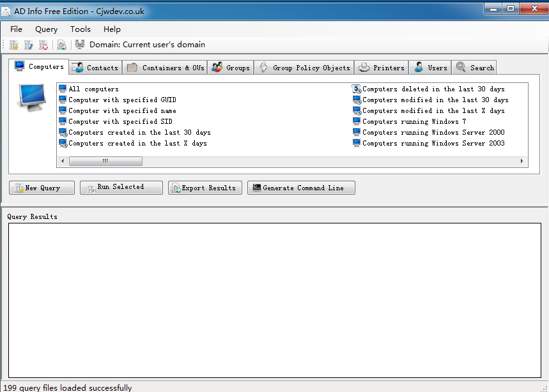The image size is (549, 392).
Task: Click the query list scroll right arrow
Action: point(522,162)
